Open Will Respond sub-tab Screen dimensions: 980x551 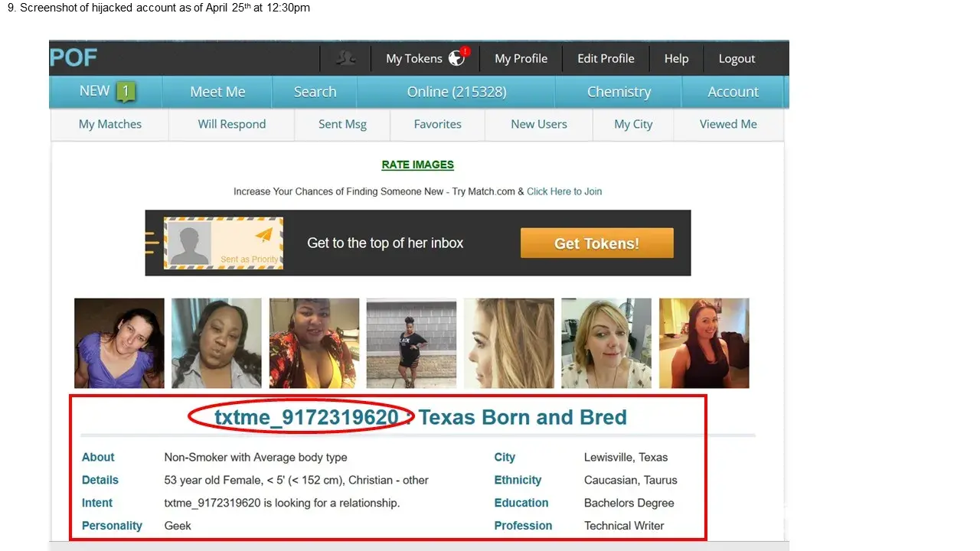click(x=232, y=124)
